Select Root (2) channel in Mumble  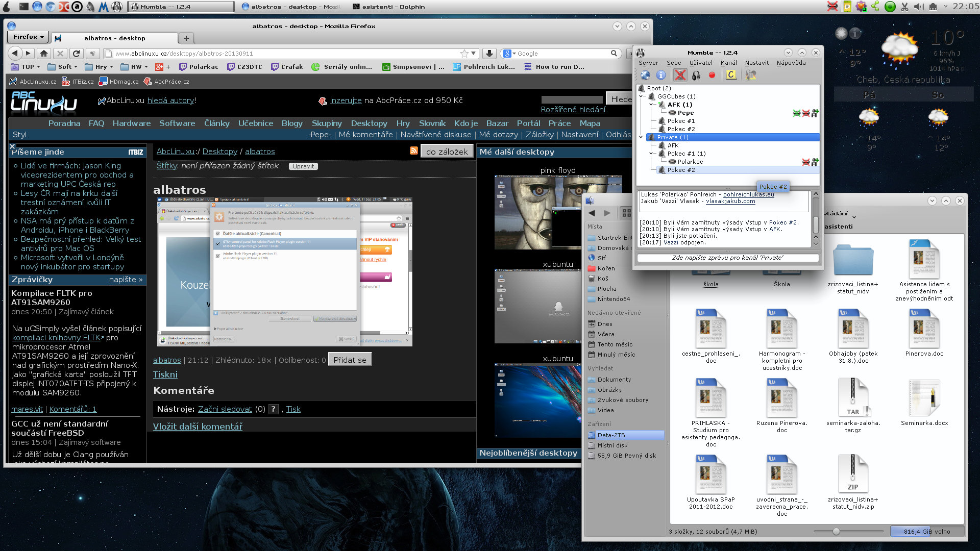click(658, 88)
